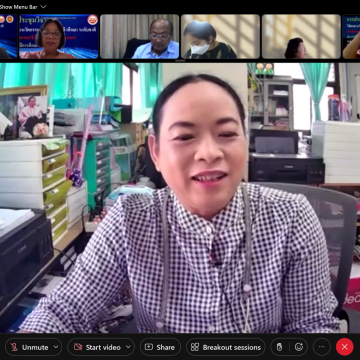
Task: Expand the Show Menu Bar chevron
Action: coord(43,6)
